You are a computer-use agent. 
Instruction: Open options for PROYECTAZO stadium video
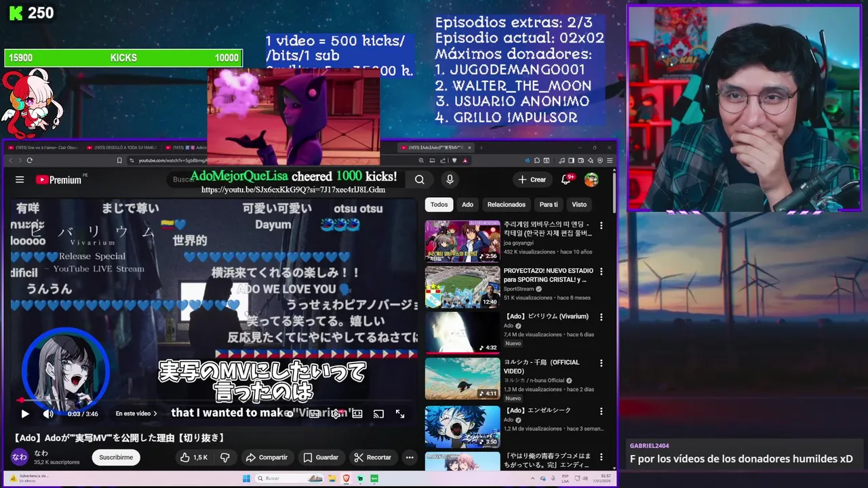601,272
